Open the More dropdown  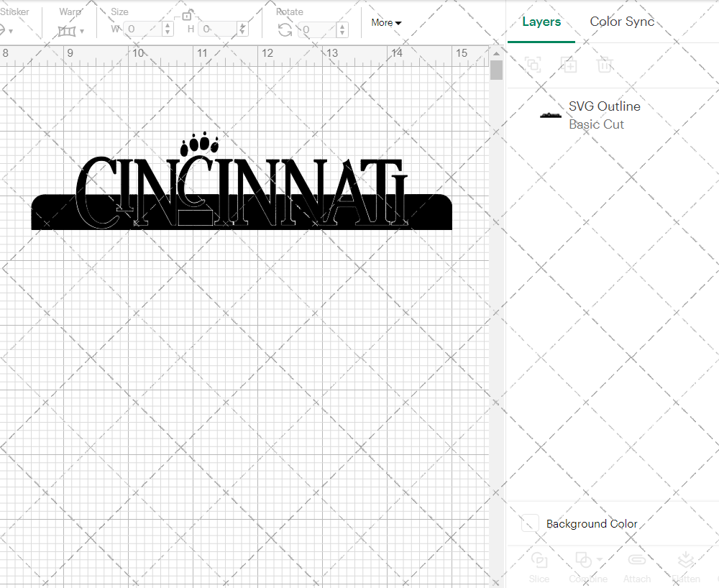(x=386, y=22)
